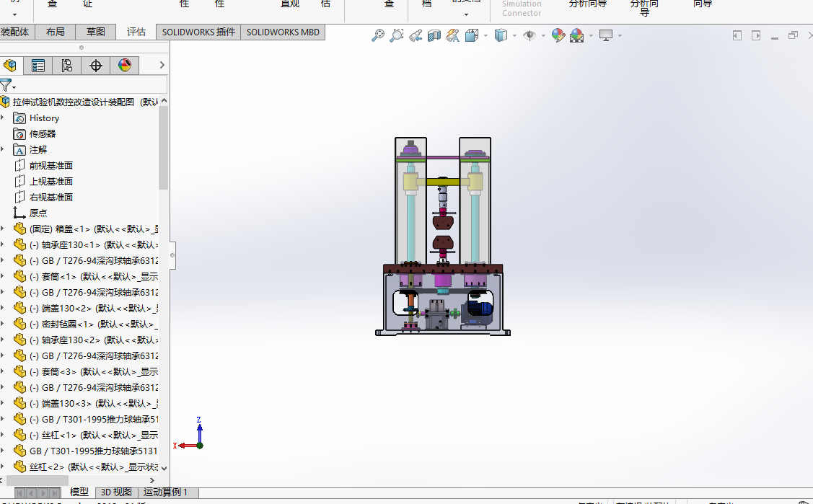Click the Zoom to Fit icon
The image size is (813, 504).
pos(378,35)
